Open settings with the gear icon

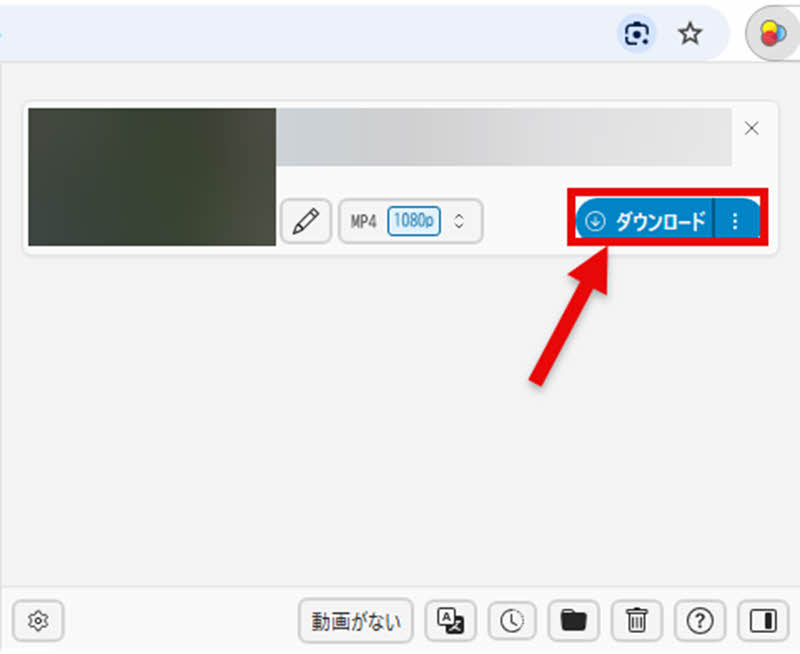tap(38, 621)
